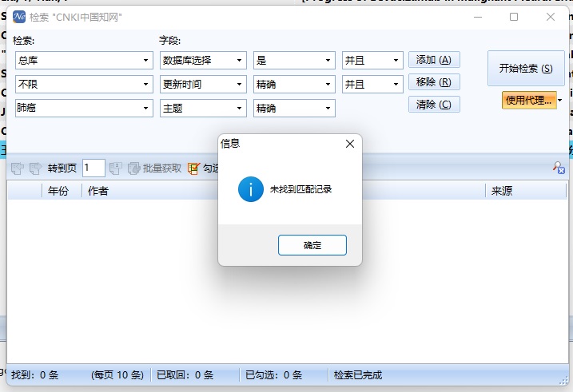Click the 来源 column header

pyautogui.click(x=502, y=191)
